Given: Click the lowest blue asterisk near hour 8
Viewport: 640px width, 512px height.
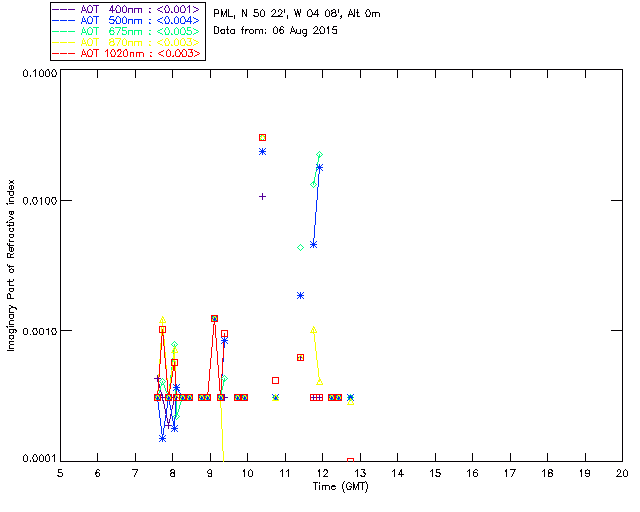Looking at the screenshot, I should 162,439.
